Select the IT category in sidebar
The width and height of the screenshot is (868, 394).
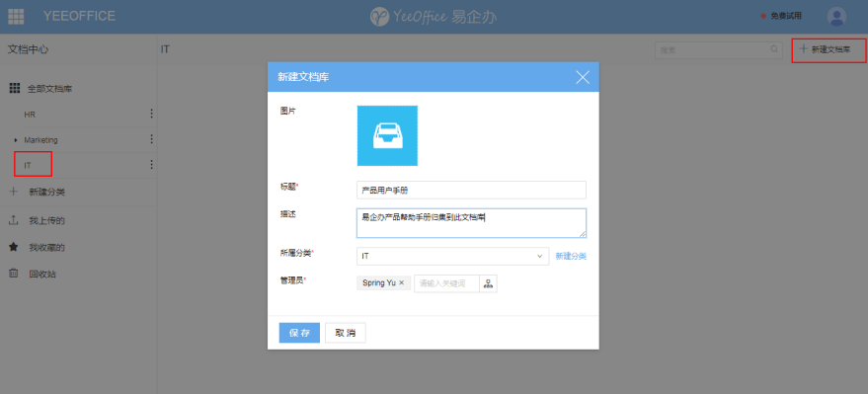[28, 165]
